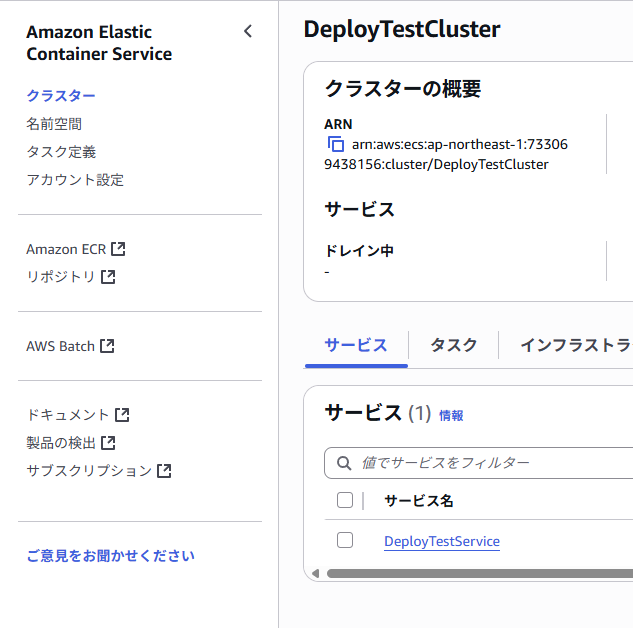
Task: Click left arrow of horizontal scrollbar
Action: pos(315,573)
